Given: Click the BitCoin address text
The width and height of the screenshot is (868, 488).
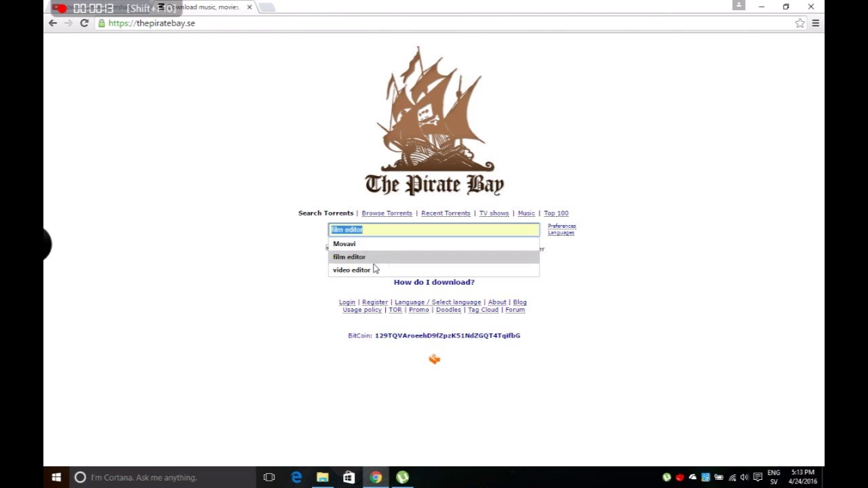Looking at the screenshot, I should point(448,335).
